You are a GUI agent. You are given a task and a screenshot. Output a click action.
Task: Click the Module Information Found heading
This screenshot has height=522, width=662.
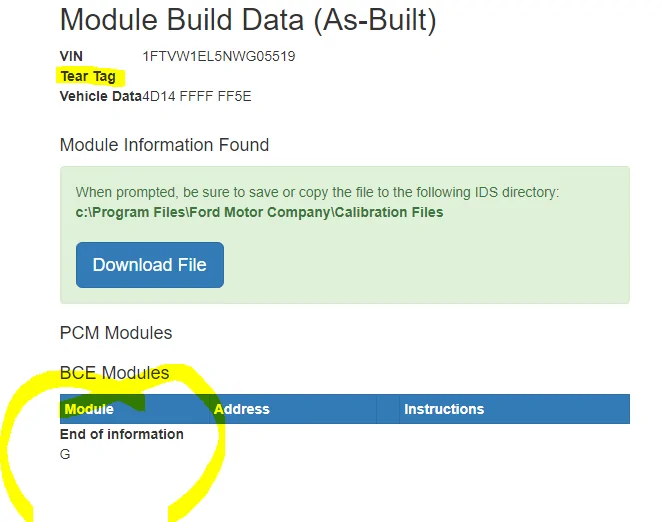(x=164, y=145)
